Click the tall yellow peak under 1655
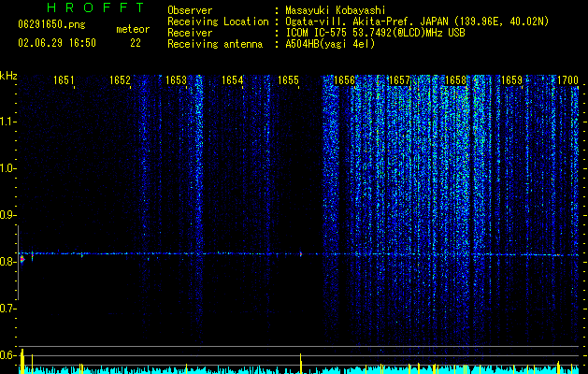Image resolution: width=588 pixels, height=374 pixels. coord(300,364)
